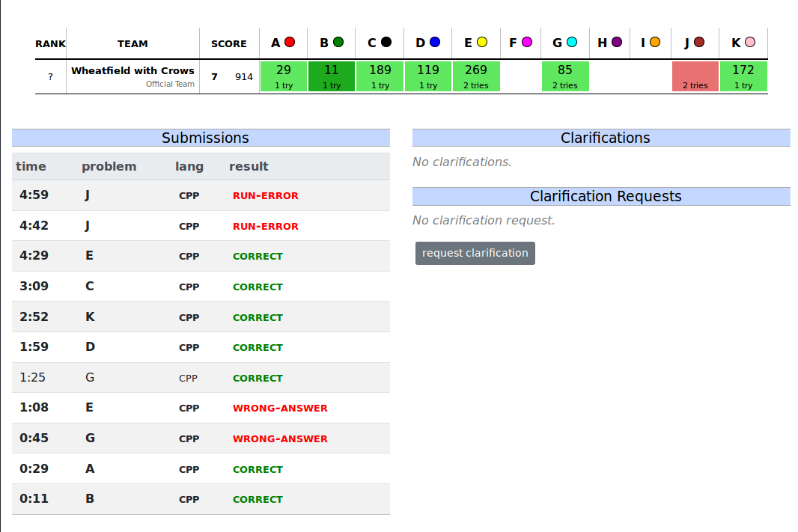Click the red problem J scoreboard cell

695,76
